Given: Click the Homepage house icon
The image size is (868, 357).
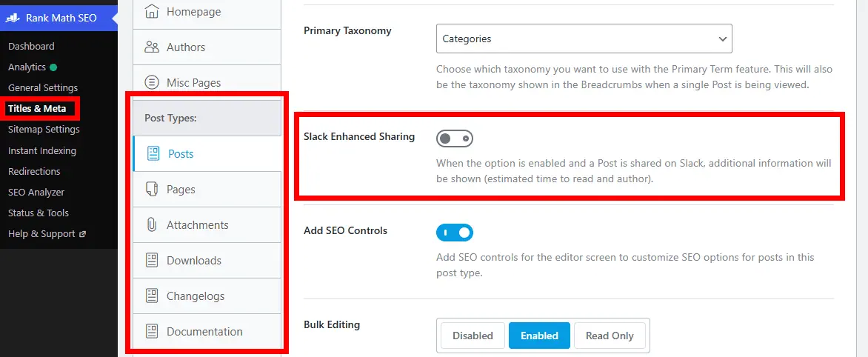Looking at the screenshot, I should coord(152,12).
